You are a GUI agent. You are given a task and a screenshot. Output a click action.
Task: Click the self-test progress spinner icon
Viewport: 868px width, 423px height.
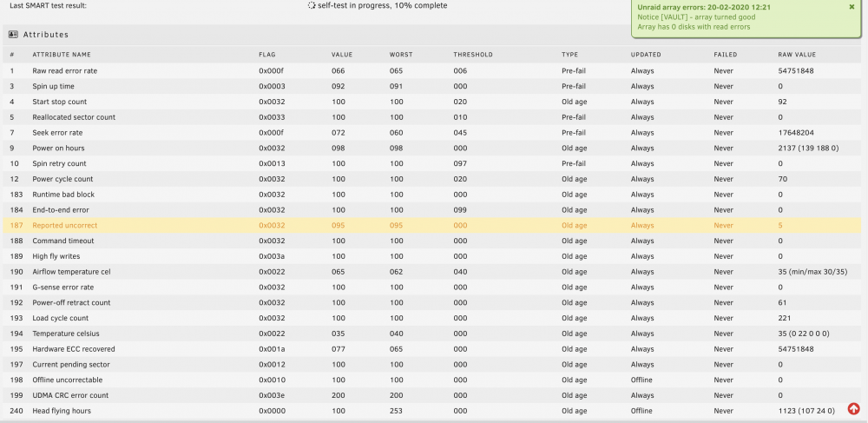tap(312, 5)
